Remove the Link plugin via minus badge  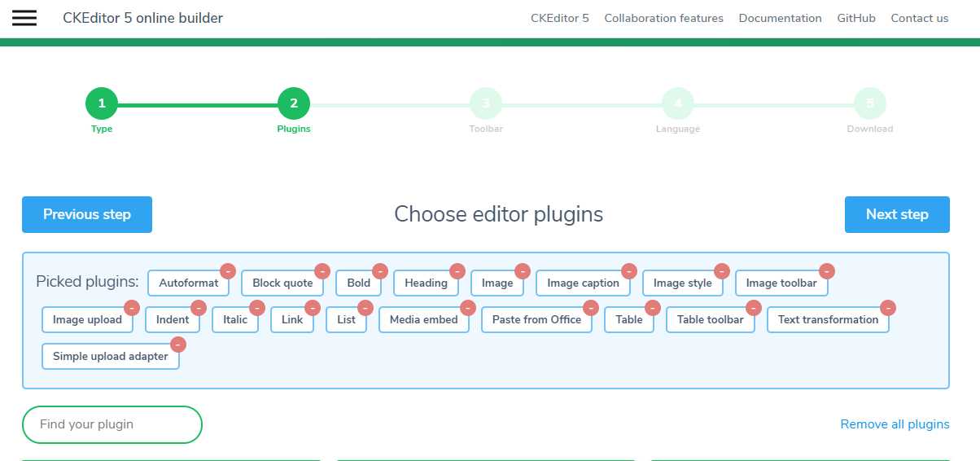313,308
